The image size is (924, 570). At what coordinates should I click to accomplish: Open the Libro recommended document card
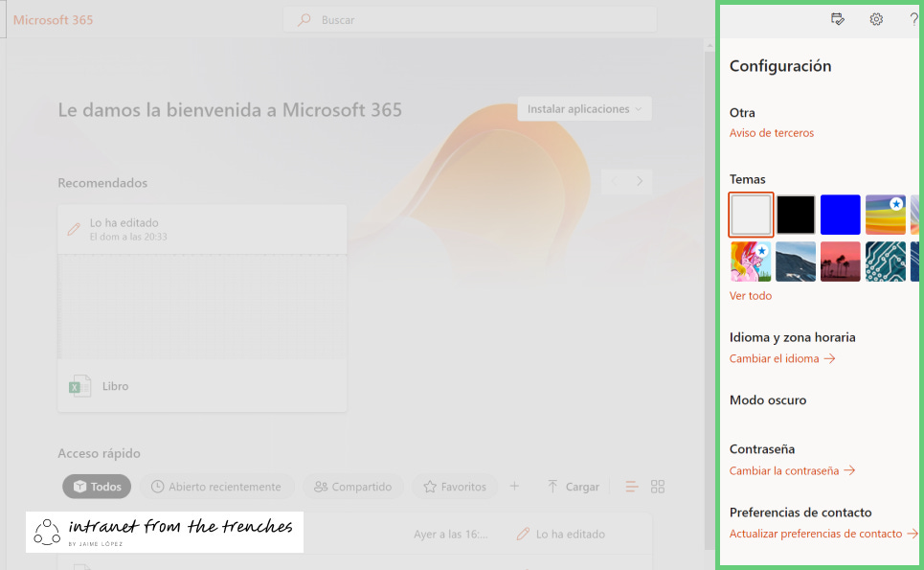click(202, 308)
